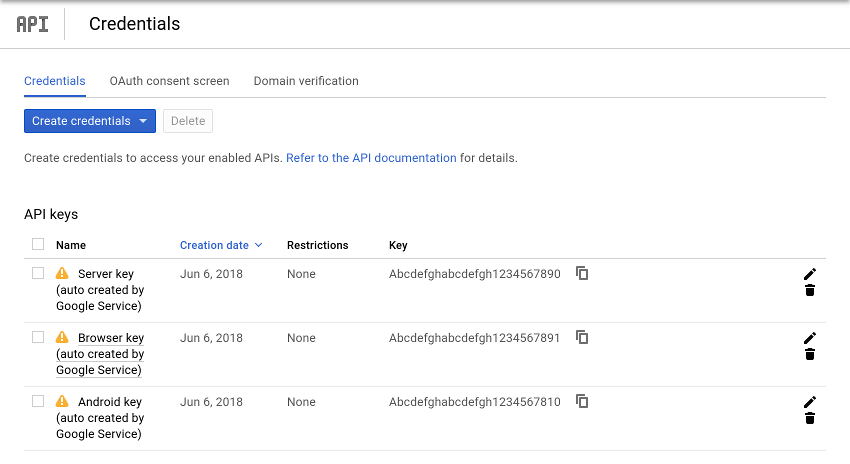Screen dimensions: 850x464
Task: Edit the Android key with pencil icon
Action: click(810, 402)
